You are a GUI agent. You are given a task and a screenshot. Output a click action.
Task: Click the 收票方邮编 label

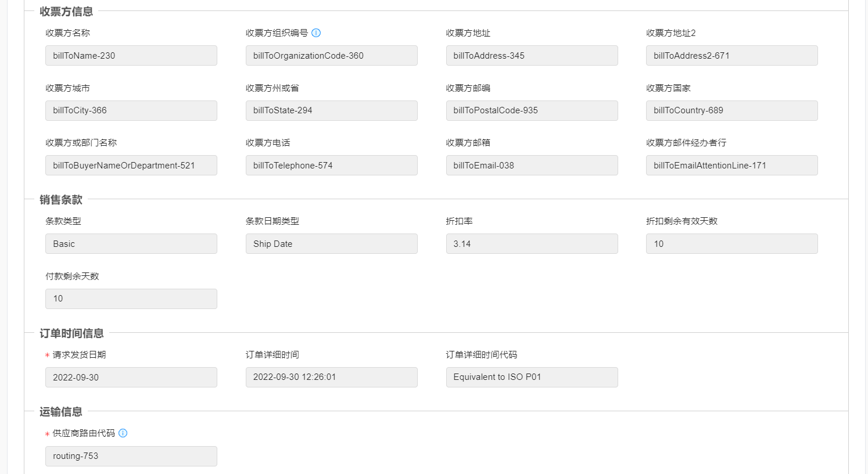[468, 88]
